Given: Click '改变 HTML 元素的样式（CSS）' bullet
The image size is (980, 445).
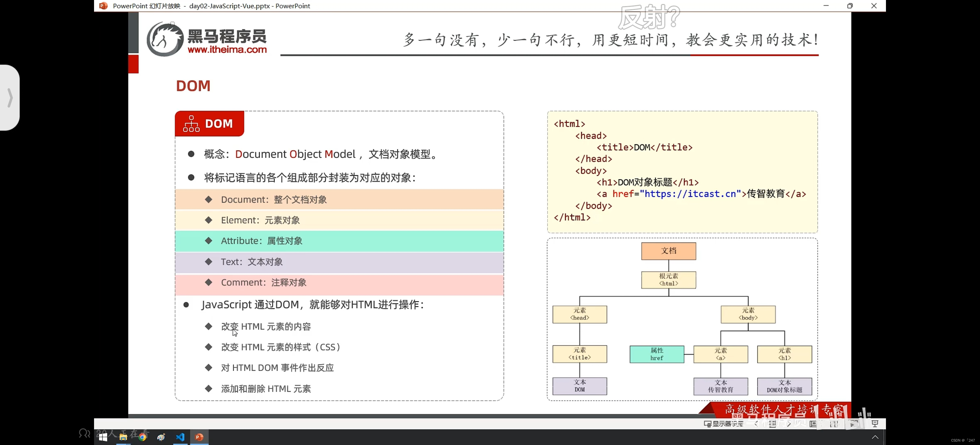Looking at the screenshot, I should (x=281, y=347).
